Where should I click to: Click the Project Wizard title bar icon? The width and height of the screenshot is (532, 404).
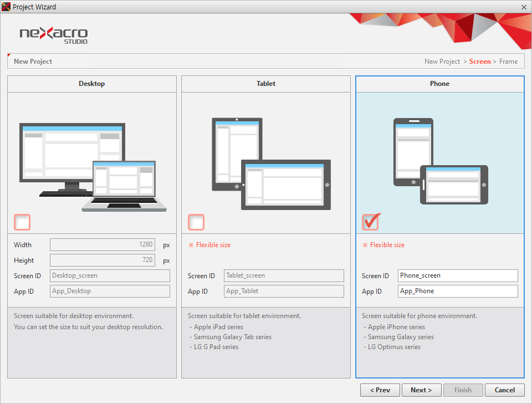tap(6, 7)
